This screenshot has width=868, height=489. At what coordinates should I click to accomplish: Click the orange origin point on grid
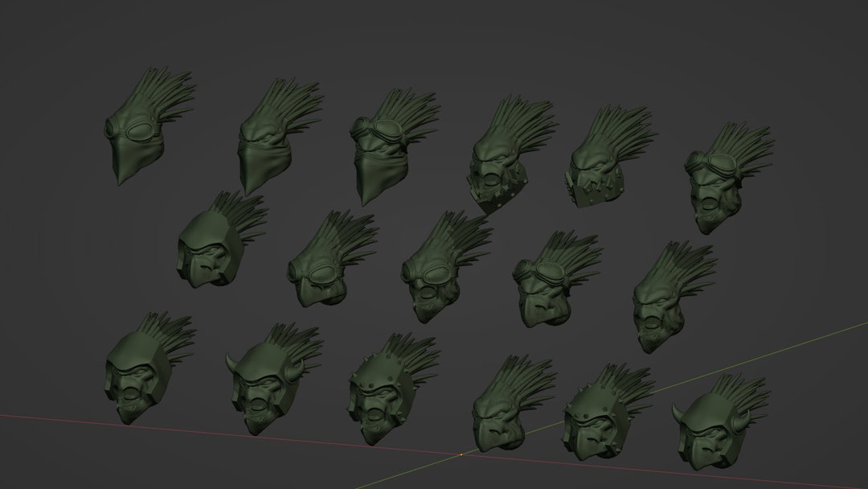click(461, 454)
